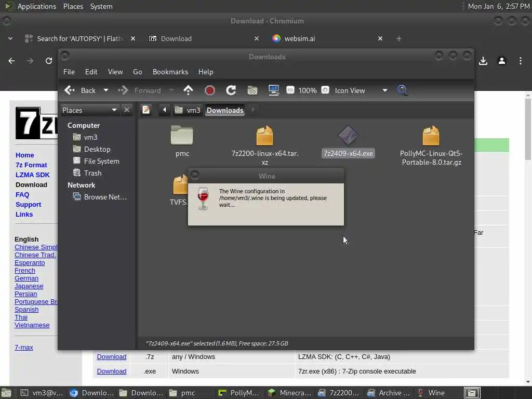Image resolution: width=532 pixels, height=399 pixels.
Task: Open file manager search icon
Action: click(403, 90)
